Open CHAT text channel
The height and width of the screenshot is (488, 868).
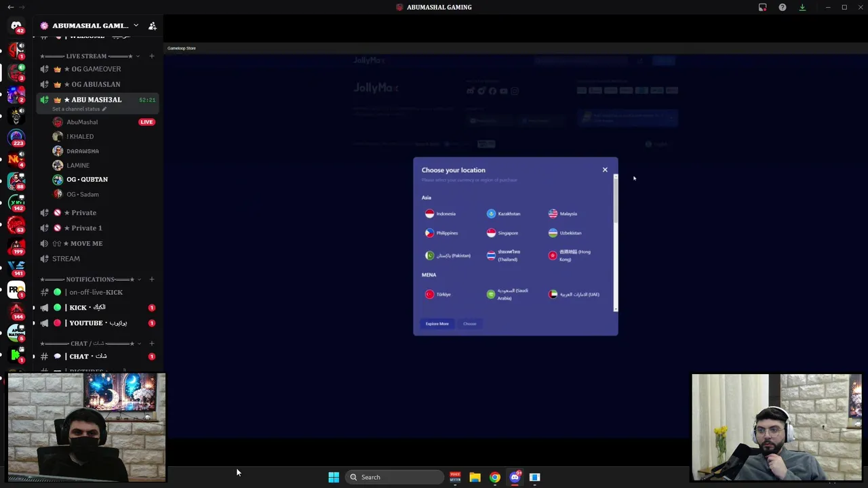98,357
